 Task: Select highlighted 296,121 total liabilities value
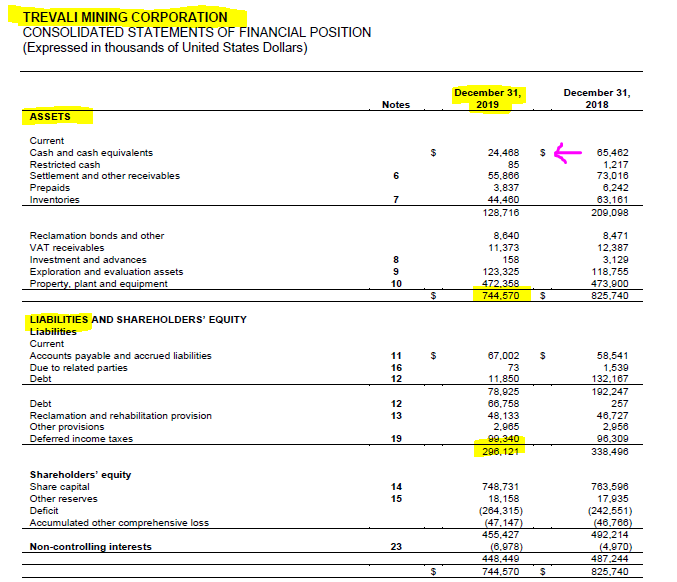point(501,452)
